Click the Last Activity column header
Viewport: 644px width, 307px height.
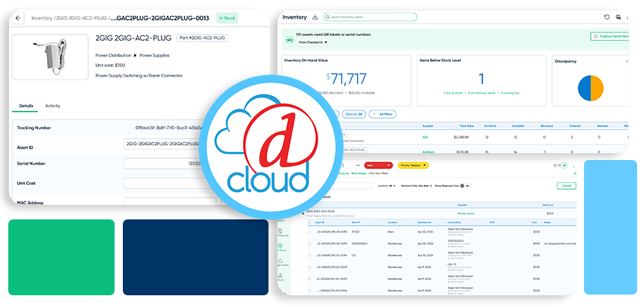pyautogui.click(x=455, y=222)
